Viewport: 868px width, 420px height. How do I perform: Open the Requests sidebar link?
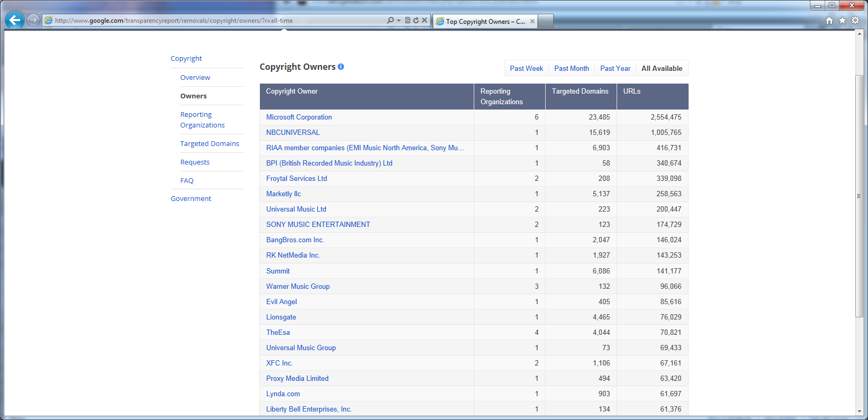click(195, 162)
